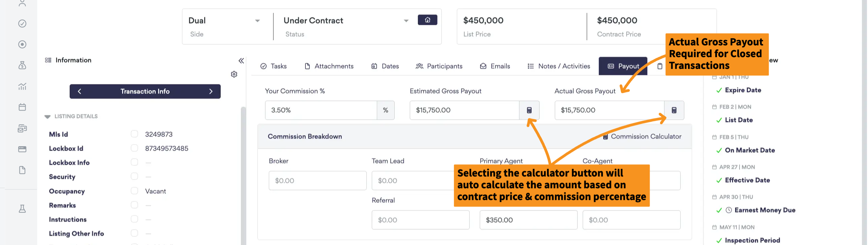Click the home icon button beside Status
The width and height of the screenshot is (868, 245).
pos(428,20)
